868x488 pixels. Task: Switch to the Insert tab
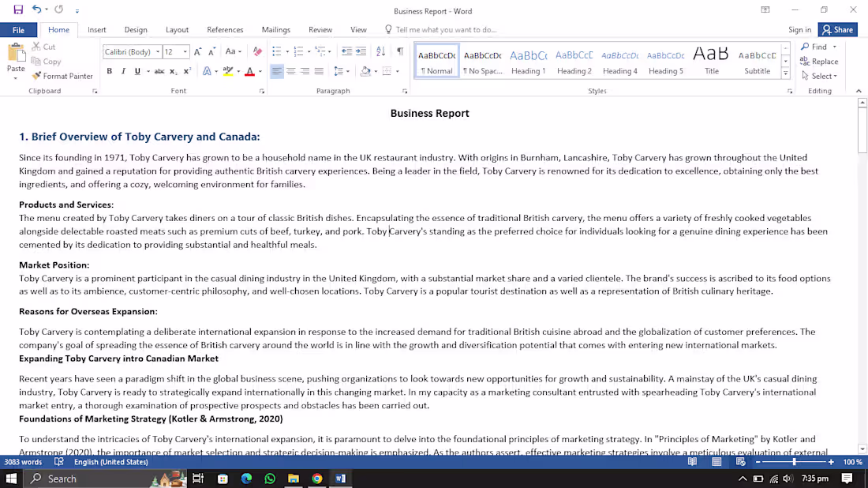click(97, 30)
